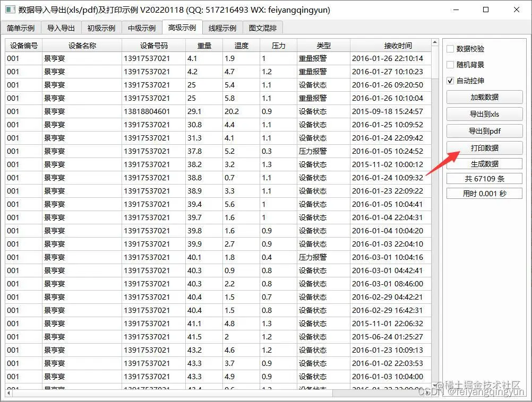Select timestamp 2015-11-02 10:00:12
The width and height of the screenshot is (532, 402).
391,164
